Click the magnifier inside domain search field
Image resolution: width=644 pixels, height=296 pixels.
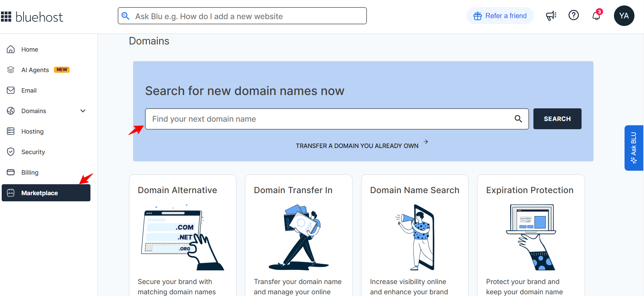[x=518, y=119]
